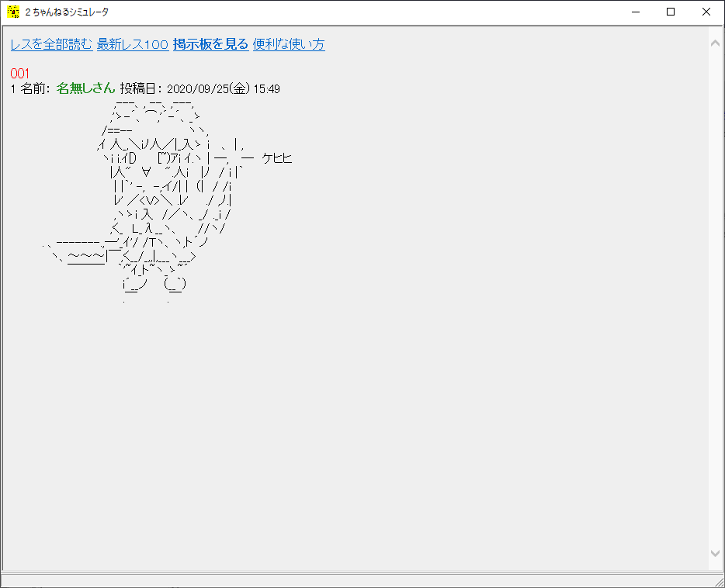Open the bold 掲示板を見る link

point(210,44)
